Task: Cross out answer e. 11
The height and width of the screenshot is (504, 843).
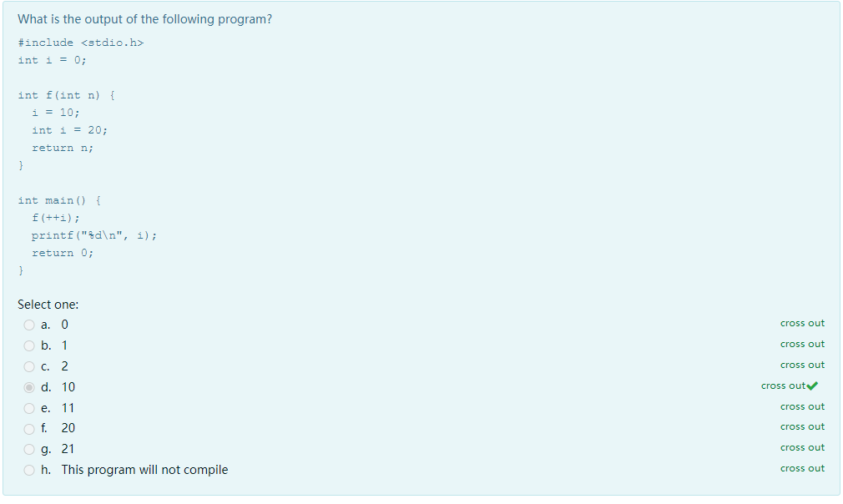Action: [802, 407]
